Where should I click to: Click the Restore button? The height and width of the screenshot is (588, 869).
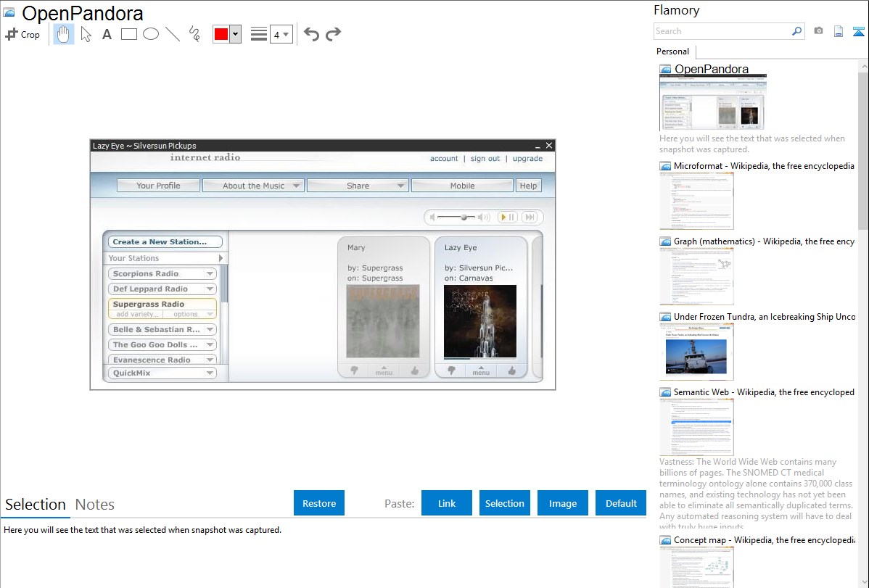click(319, 503)
